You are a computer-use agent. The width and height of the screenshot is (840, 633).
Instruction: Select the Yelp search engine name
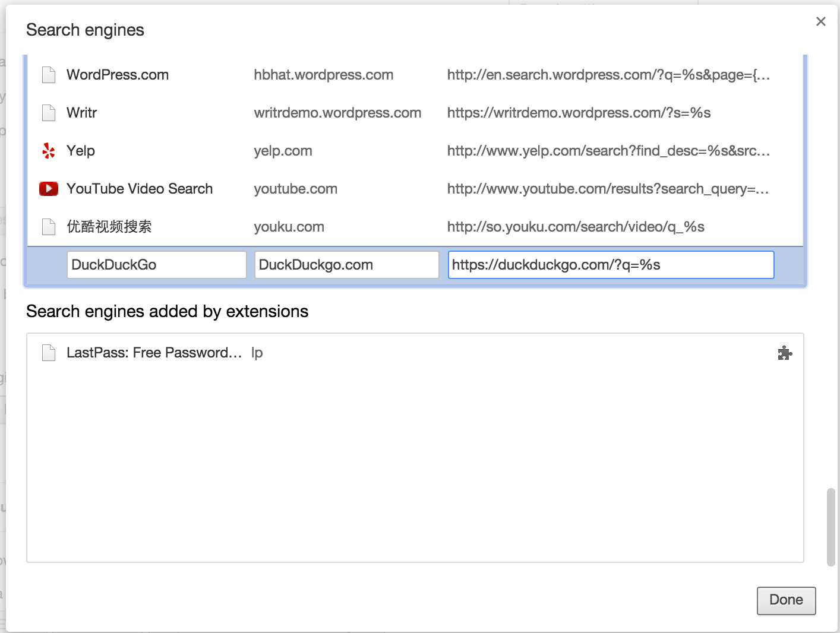tap(81, 151)
